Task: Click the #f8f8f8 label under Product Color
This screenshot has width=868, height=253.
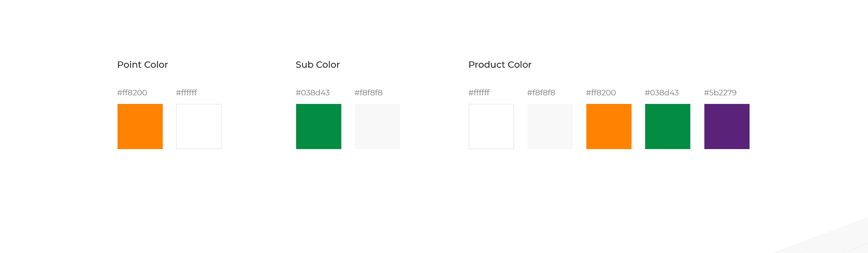Action: [541, 93]
